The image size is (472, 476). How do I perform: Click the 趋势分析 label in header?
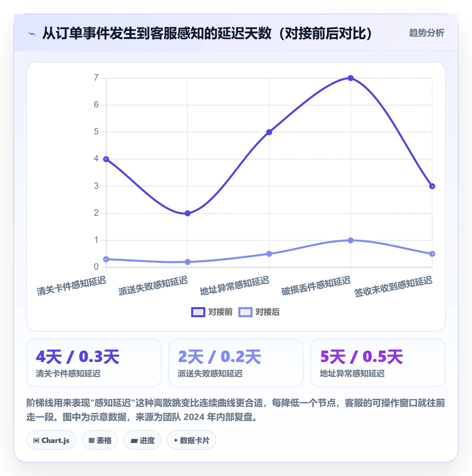(x=426, y=33)
